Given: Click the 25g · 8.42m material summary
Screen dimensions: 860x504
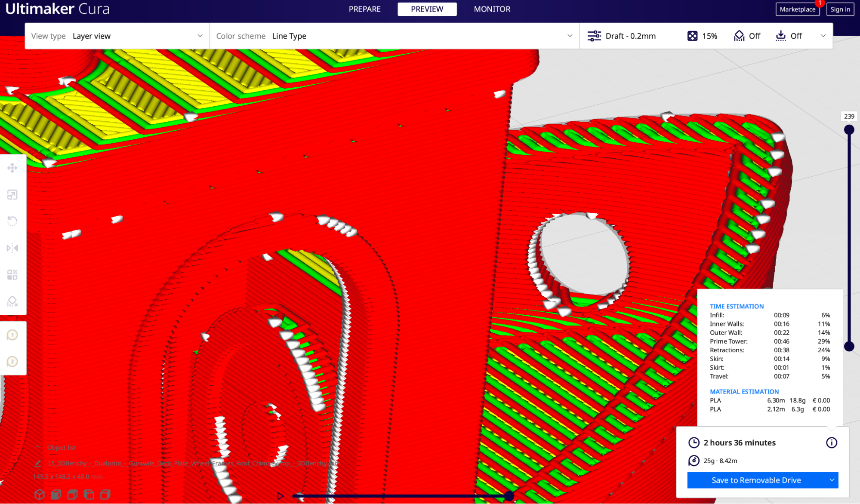Looking at the screenshot, I should (x=720, y=461).
